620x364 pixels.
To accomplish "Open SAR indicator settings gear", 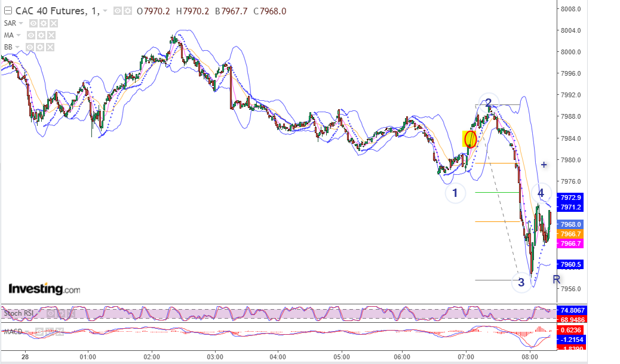I will coord(44,23).
